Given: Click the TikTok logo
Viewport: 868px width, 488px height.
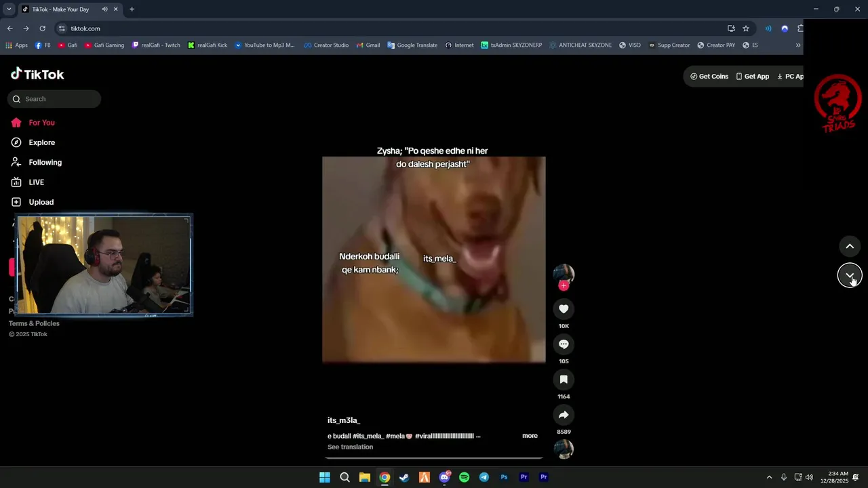Looking at the screenshot, I should coord(37,74).
